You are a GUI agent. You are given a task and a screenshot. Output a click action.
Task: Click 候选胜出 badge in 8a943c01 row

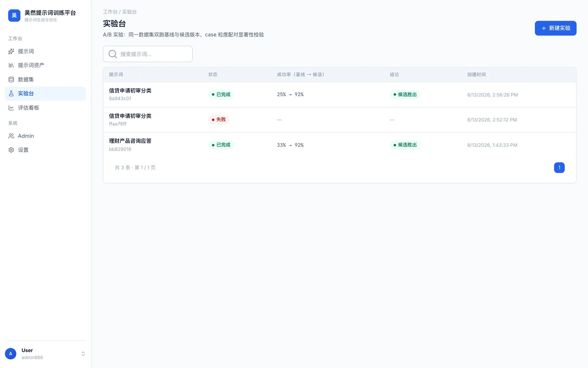pos(405,94)
